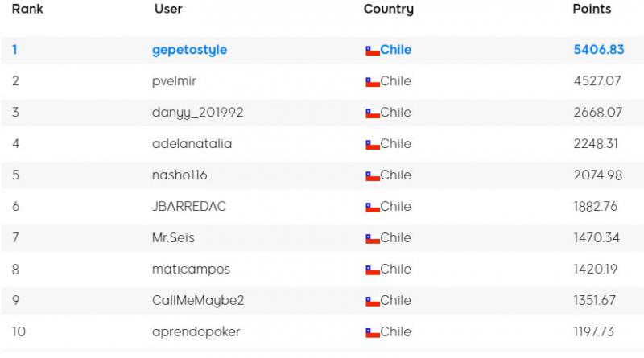Click the Rank column header
Viewport: 644px width, 358px height.
(27, 10)
